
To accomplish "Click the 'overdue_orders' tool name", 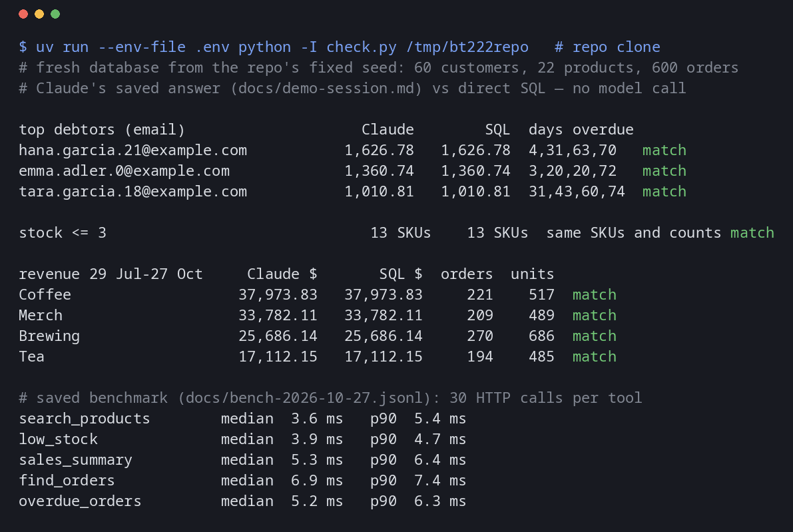I will (x=80, y=502).
